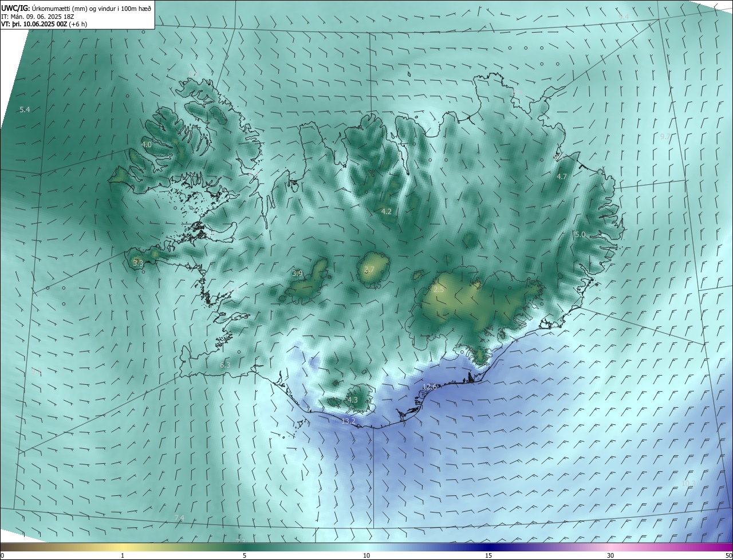The height and width of the screenshot is (560, 733).
Task: Click the 13.2 value label on the coast
Action: click(348, 421)
